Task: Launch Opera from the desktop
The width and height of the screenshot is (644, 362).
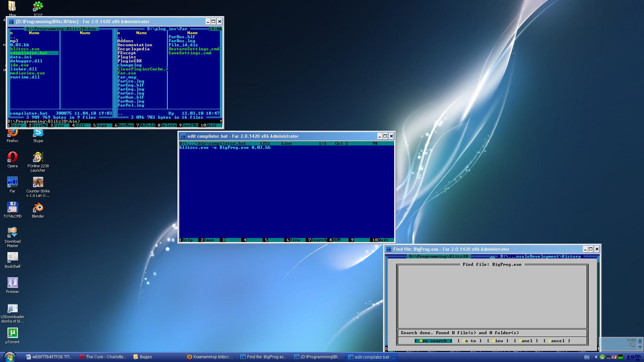Action: coord(12,157)
